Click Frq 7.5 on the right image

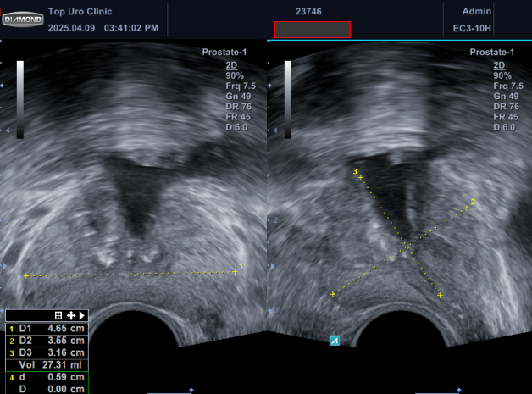coord(508,86)
